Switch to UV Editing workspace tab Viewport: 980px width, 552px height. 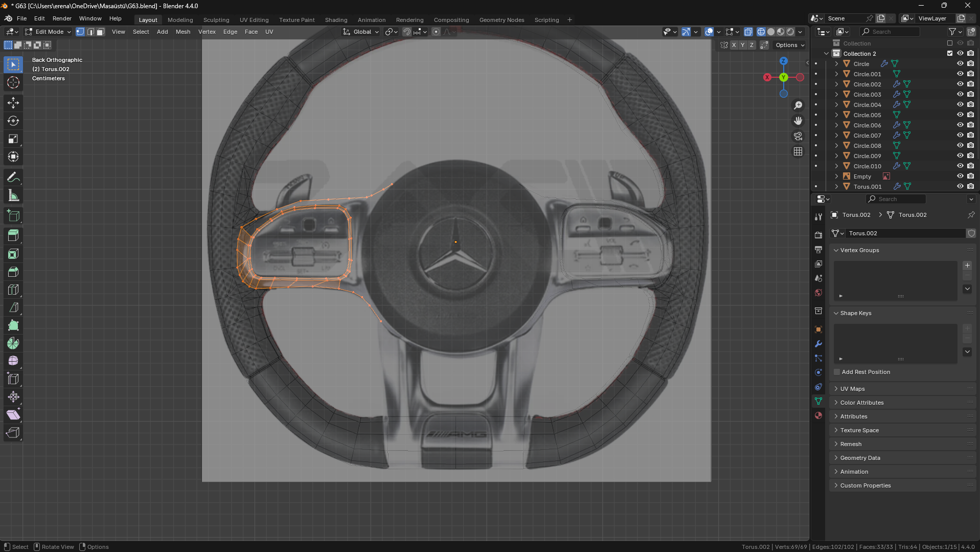click(x=254, y=20)
